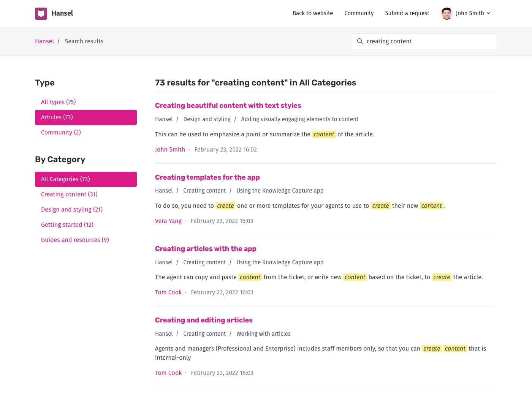Click the Hansel shield logo icon

pos(41,13)
